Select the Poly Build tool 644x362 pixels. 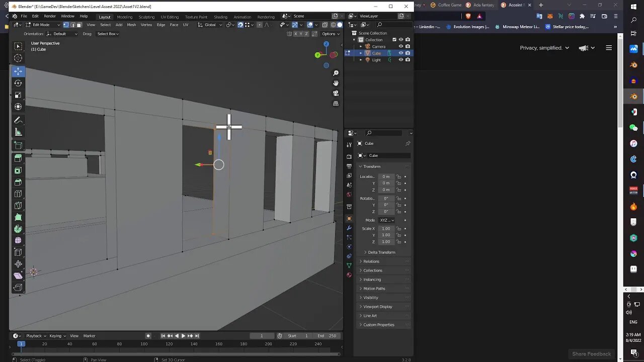[x=18, y=217]
